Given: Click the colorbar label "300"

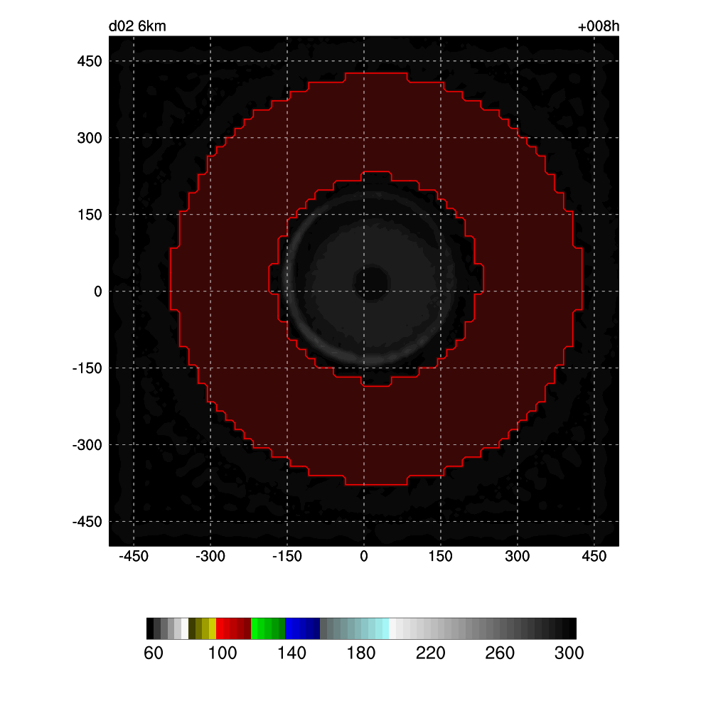Looking at the screenshot, I should pyautogui.click(x=569, y=653).
